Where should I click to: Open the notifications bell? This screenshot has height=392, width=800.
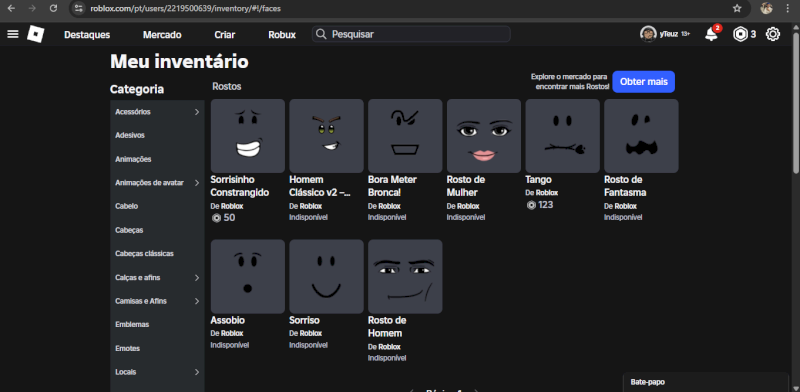pyautogui.click(x=711, y=34)
